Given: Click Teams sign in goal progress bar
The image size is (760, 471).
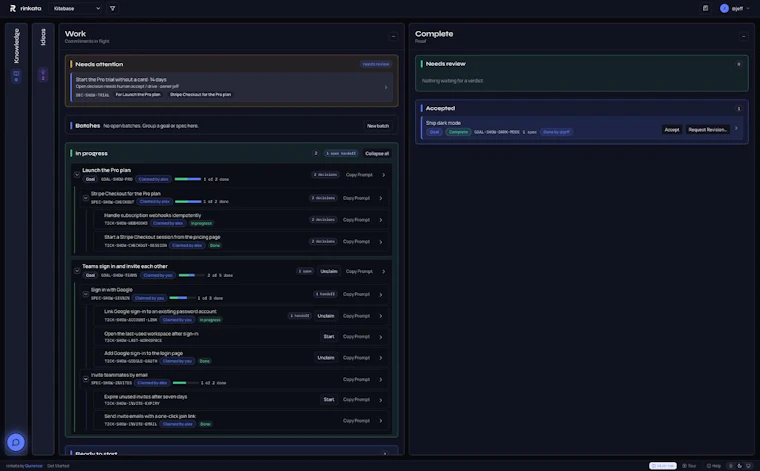Looking at the screenshot, I should click(x=191, y=275).
